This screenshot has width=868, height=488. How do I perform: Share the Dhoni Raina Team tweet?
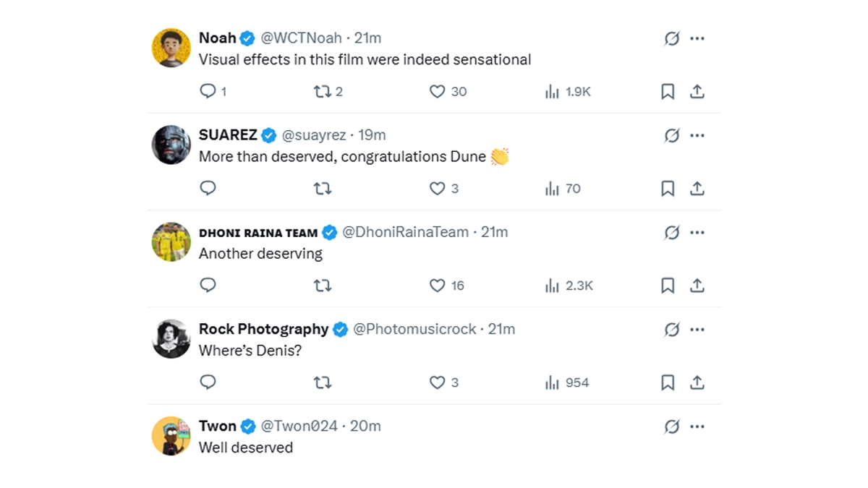pos(697,286)
